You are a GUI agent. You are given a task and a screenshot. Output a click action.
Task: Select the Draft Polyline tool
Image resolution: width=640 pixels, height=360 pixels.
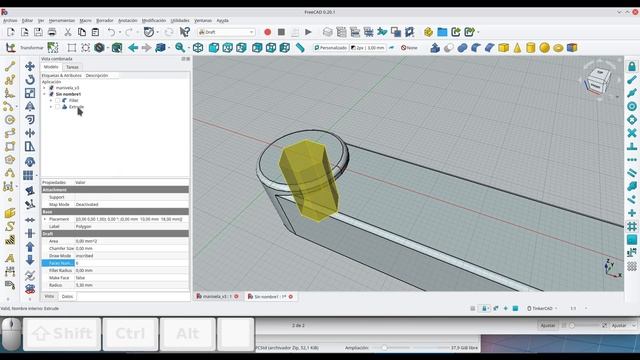(x=10, y=80)
